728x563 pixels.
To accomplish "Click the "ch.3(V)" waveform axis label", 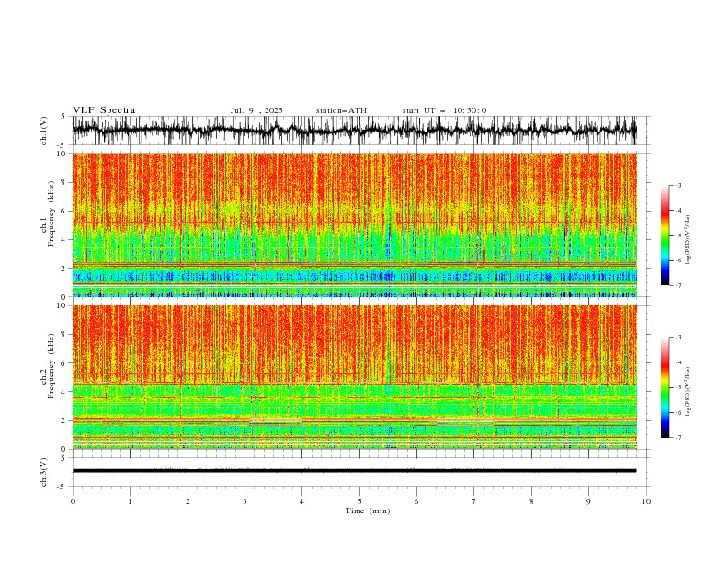I will 44,472.
